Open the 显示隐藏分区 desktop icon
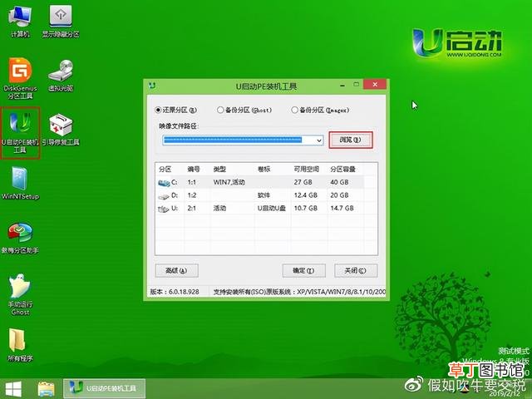The image size is (532, 399). click(61, 21)
